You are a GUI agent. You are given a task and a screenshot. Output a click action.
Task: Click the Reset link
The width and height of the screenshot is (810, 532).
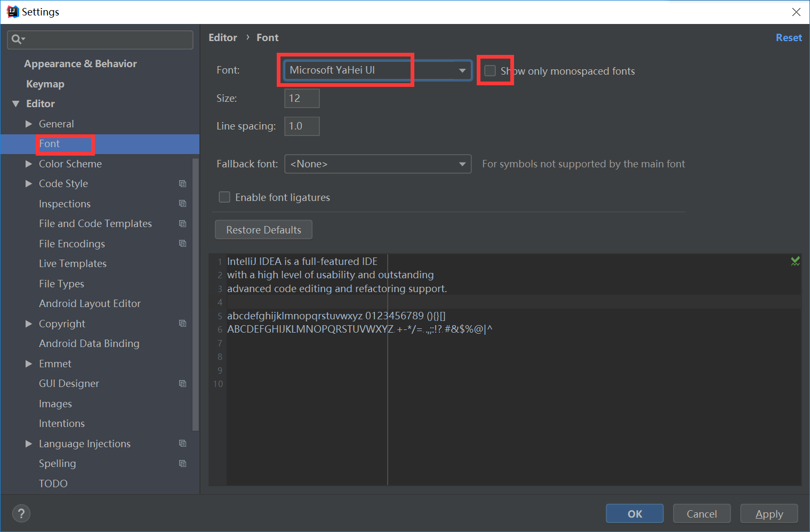tap(789, 38)
